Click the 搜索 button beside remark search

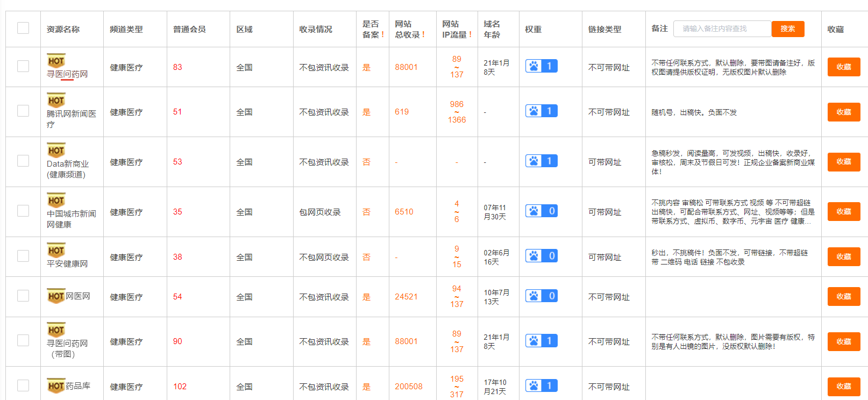coord(788,29)
